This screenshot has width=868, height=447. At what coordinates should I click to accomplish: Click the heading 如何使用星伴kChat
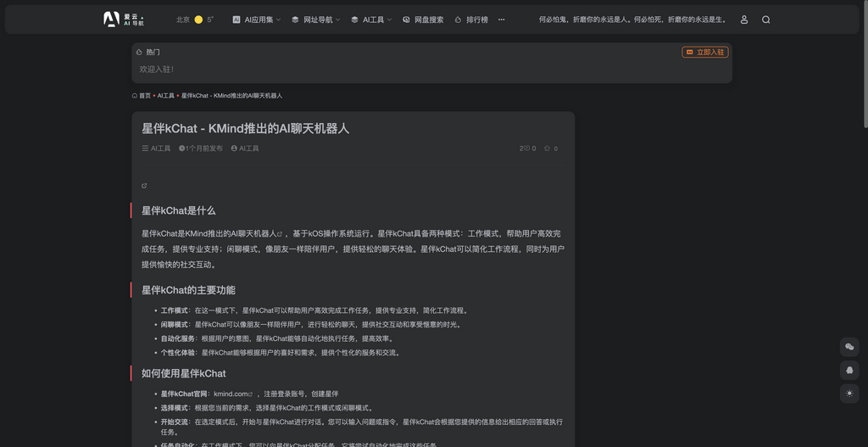[x=184, y=373]
